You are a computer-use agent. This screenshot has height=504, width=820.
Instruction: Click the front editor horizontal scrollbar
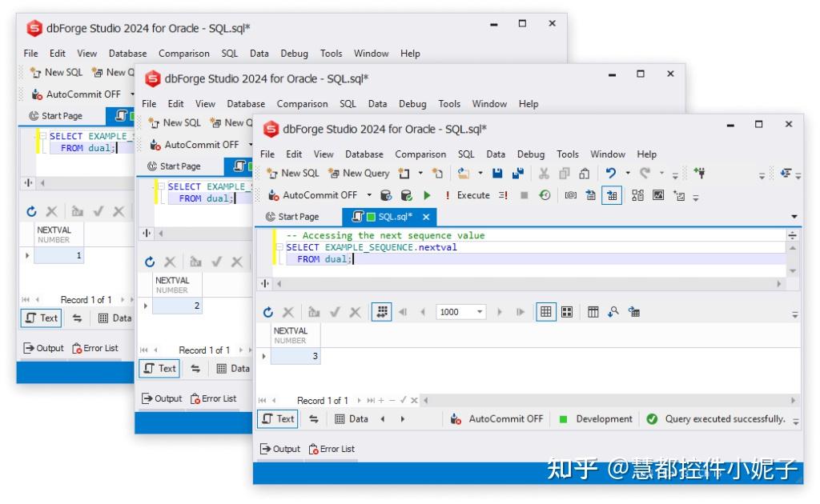click(529, 283)
